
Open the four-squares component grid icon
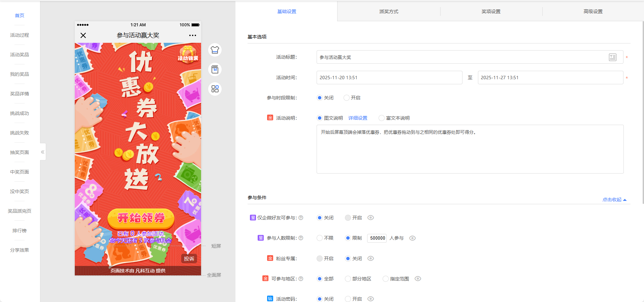215,89
